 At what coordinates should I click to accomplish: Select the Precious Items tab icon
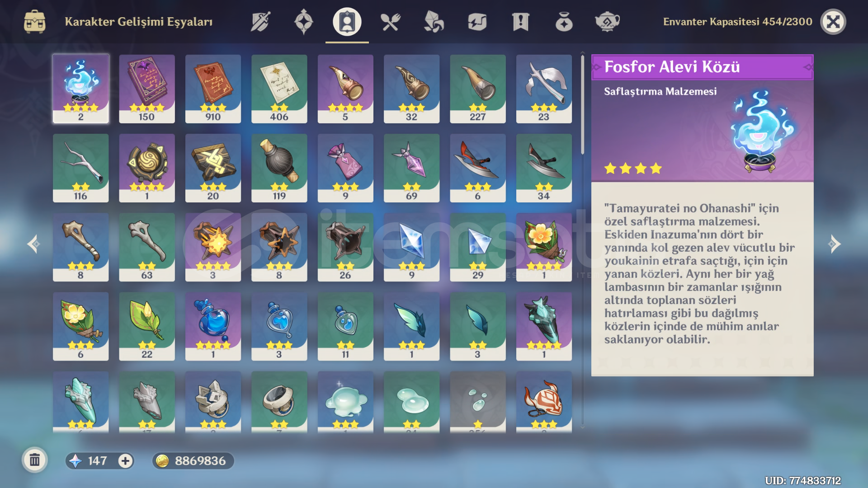(x=564, y=21)
